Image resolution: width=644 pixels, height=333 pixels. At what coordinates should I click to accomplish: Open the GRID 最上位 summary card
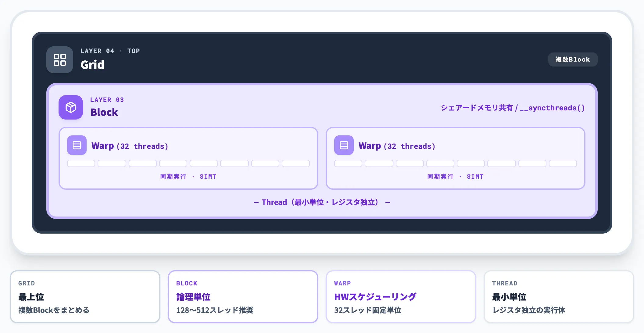click(x=85, y=297)
